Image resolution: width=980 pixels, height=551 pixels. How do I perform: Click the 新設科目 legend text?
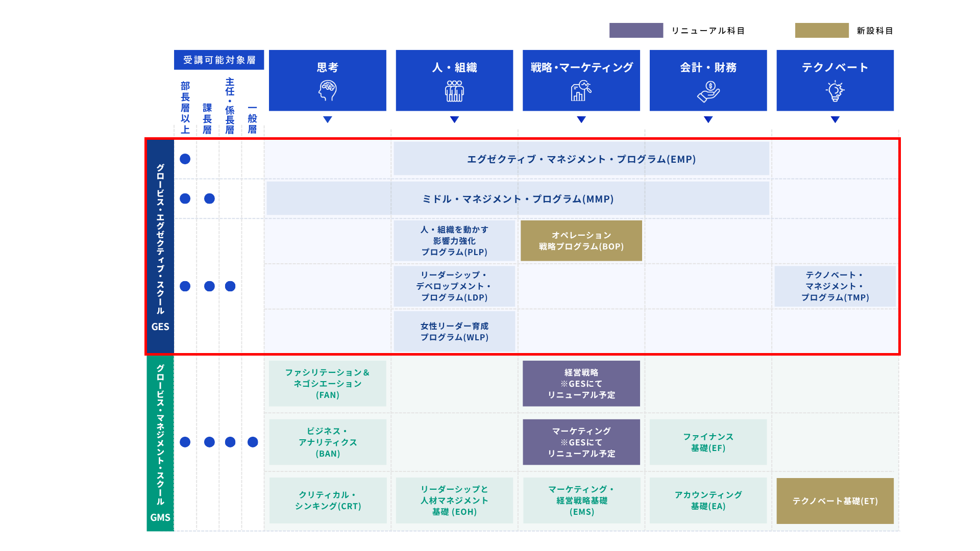[x=875, y=31]
